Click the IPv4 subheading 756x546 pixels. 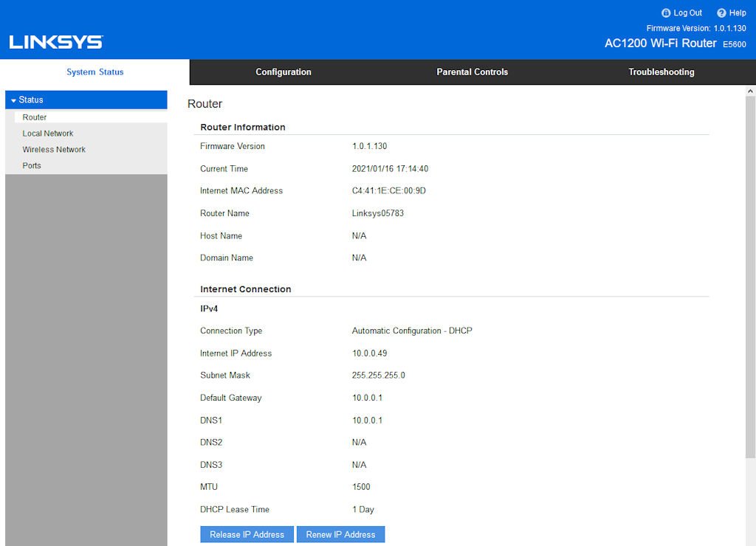coord(209,308)
